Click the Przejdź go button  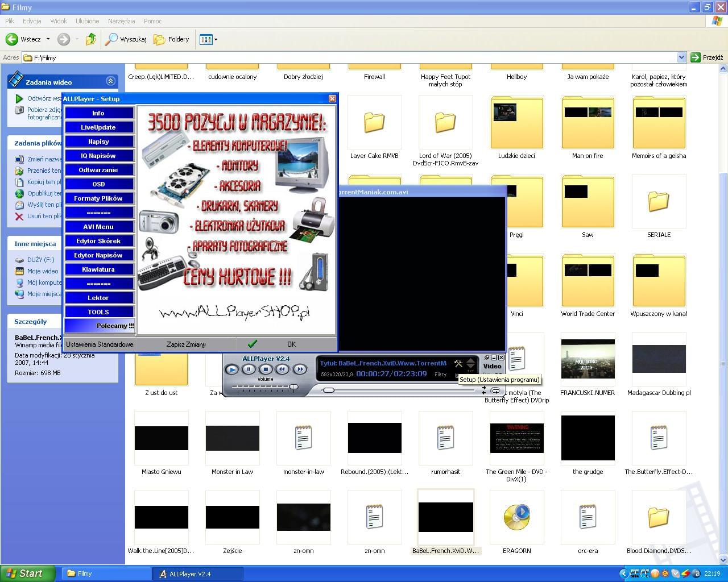[x=707, y=57]
